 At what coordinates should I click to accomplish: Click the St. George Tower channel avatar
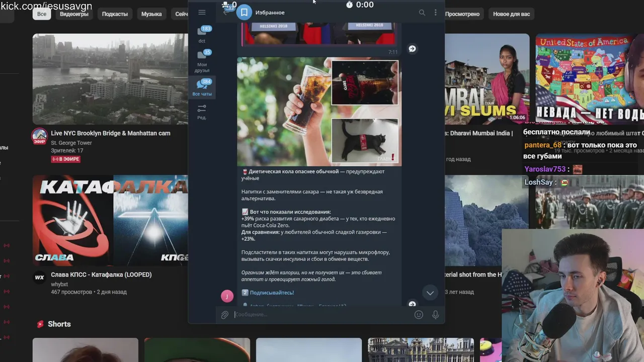[40, 136]
